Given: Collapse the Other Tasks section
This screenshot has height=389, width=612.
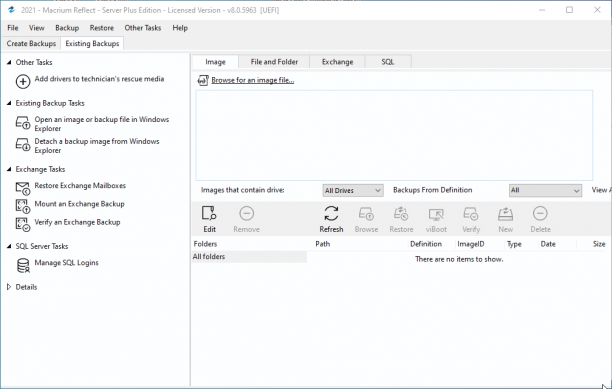Looking at the screenshot, I should point(9,62).
